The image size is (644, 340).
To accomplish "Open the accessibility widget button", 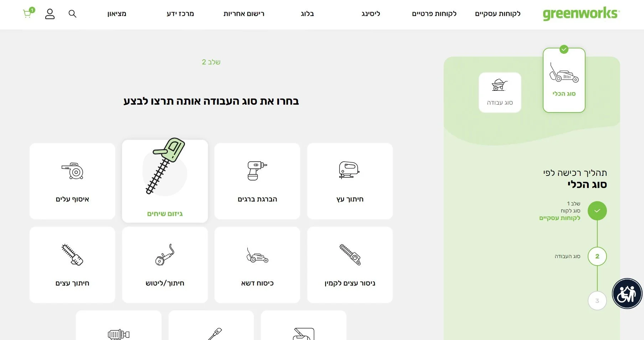I will [x=627, y=294].
